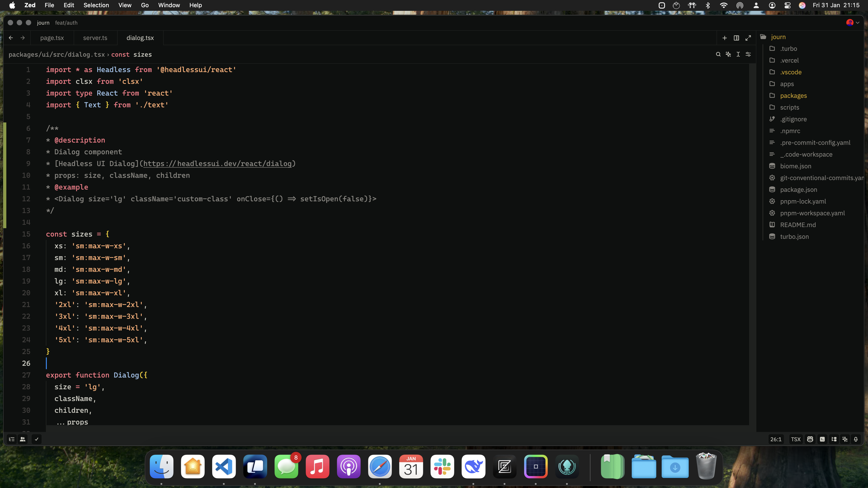Click the 26:1 cursor position indicator
This screenshot has height=488, width=868.
[x=776, y=439]
